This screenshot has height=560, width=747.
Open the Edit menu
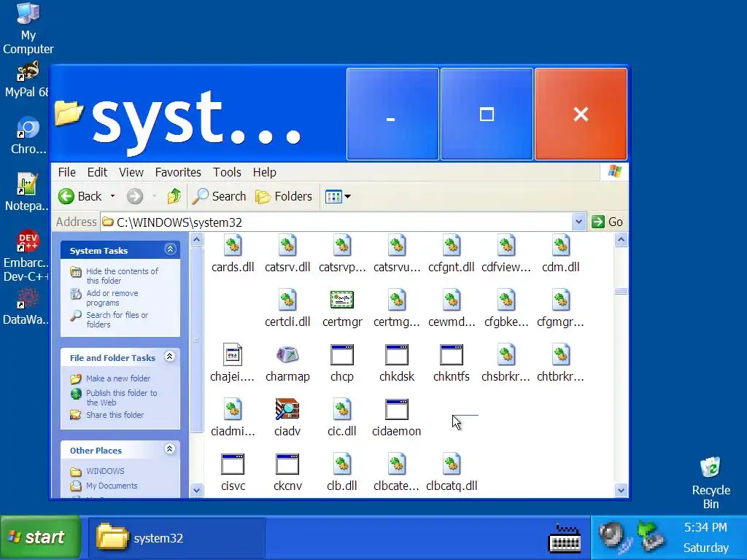pyautogui.click(x=97, y=172)
